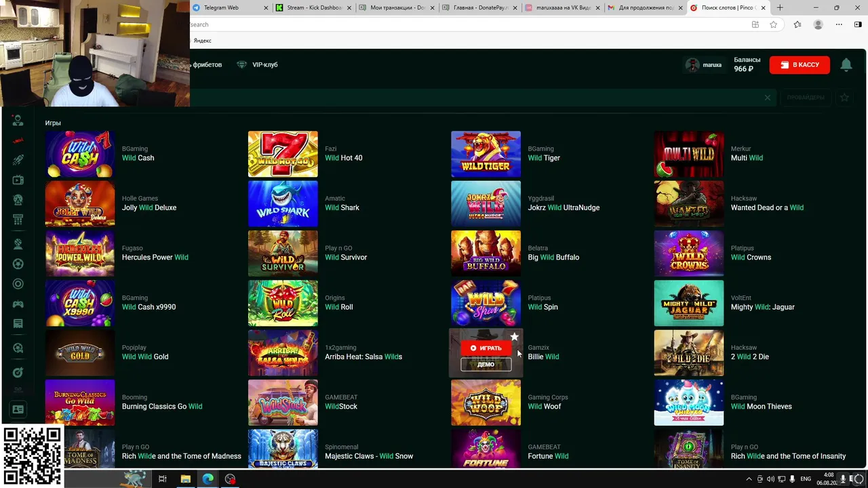Switch to the maruxaaaa на VK Видео tab
Viewport: 868px width, 488px height.
click(x=562, y=7)
